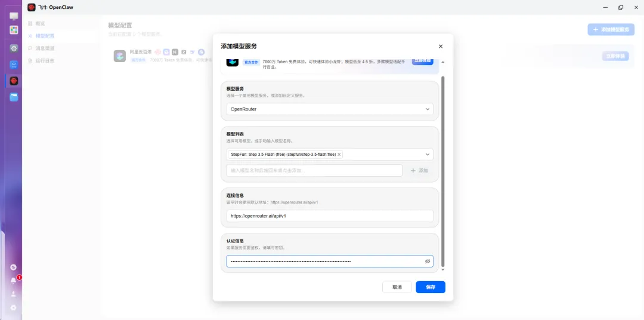
Task: Open the notification bell with red badge
Action: click(14, 281)
